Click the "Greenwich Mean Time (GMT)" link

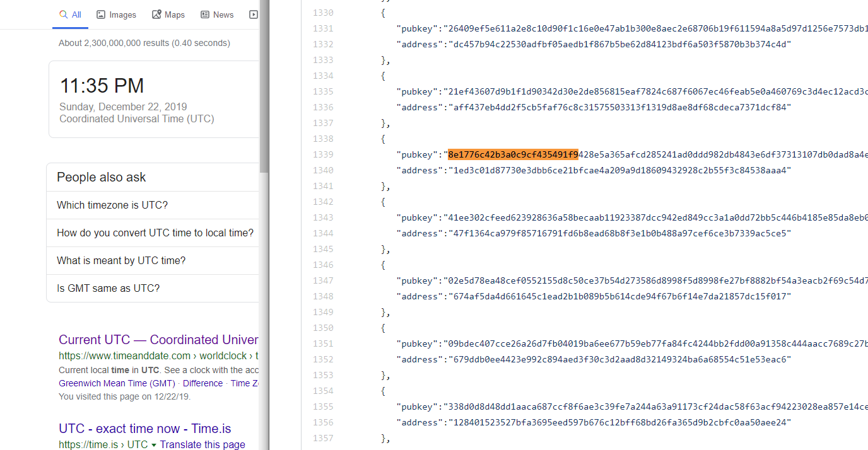pos(116,383)
